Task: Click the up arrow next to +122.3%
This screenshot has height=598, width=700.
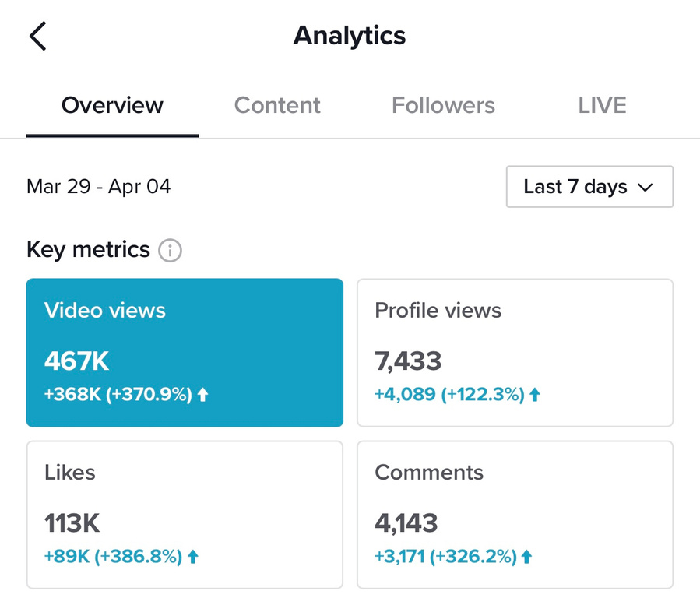Action: [x=534, y=395]
